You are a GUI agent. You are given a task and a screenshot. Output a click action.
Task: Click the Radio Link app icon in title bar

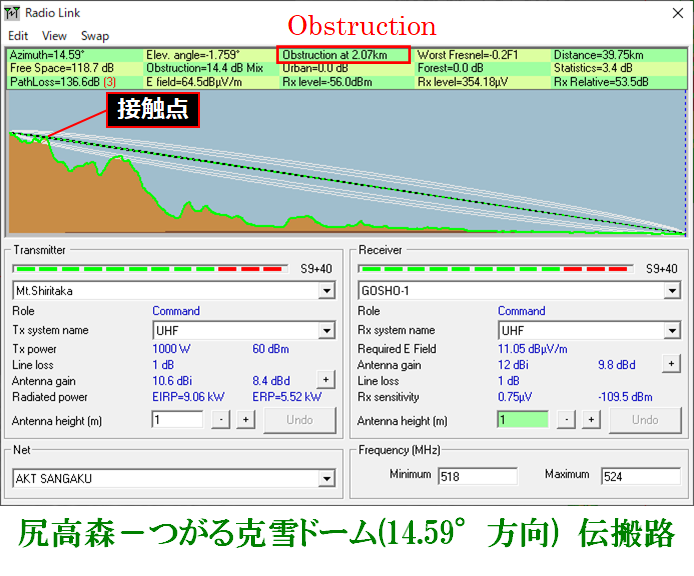click(x=12, y=13)
